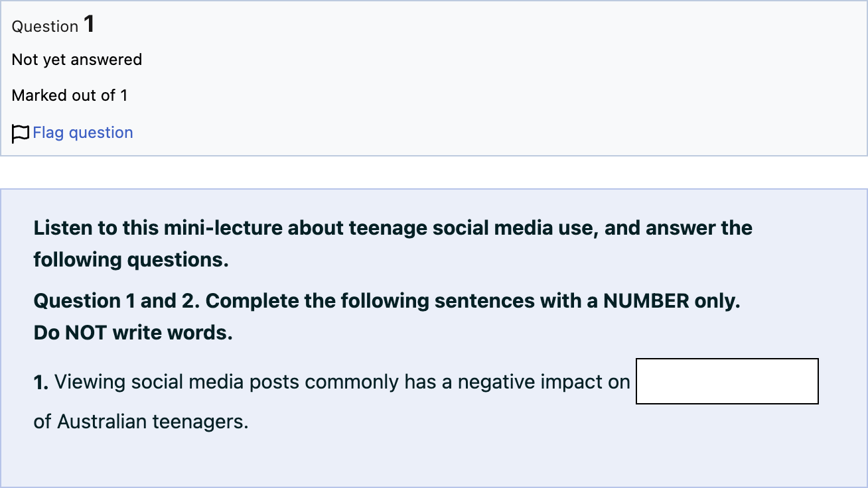Screen dimensions: 868x488
Task: Click the Question 1 and 2 instruction line
Action: tap(387, 301)
